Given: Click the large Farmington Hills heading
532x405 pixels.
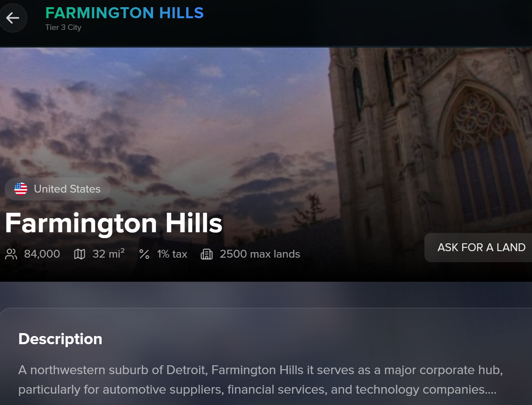Looking at the screenshot, I should point(114,223).
